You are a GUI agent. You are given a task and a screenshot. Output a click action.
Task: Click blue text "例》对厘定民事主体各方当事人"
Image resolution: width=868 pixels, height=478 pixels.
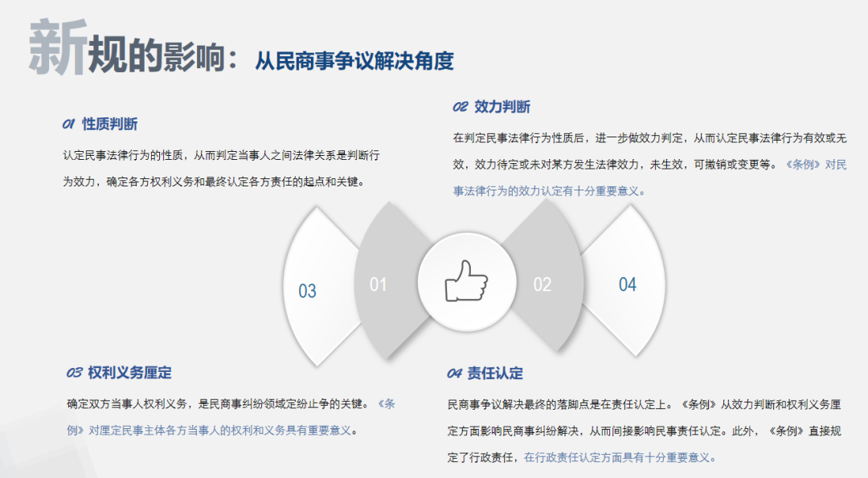coord(212,431)
